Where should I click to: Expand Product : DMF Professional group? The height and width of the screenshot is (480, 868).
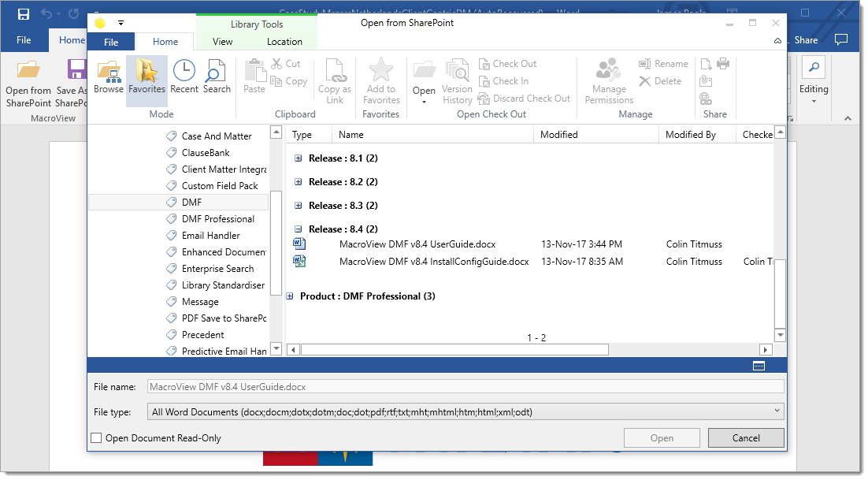[x=290, y=296]
